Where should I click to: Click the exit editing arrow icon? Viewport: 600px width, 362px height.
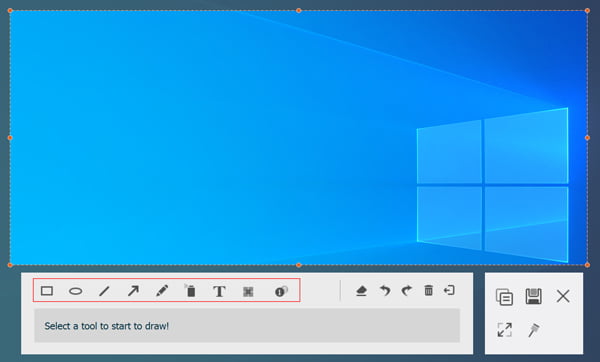449,290
